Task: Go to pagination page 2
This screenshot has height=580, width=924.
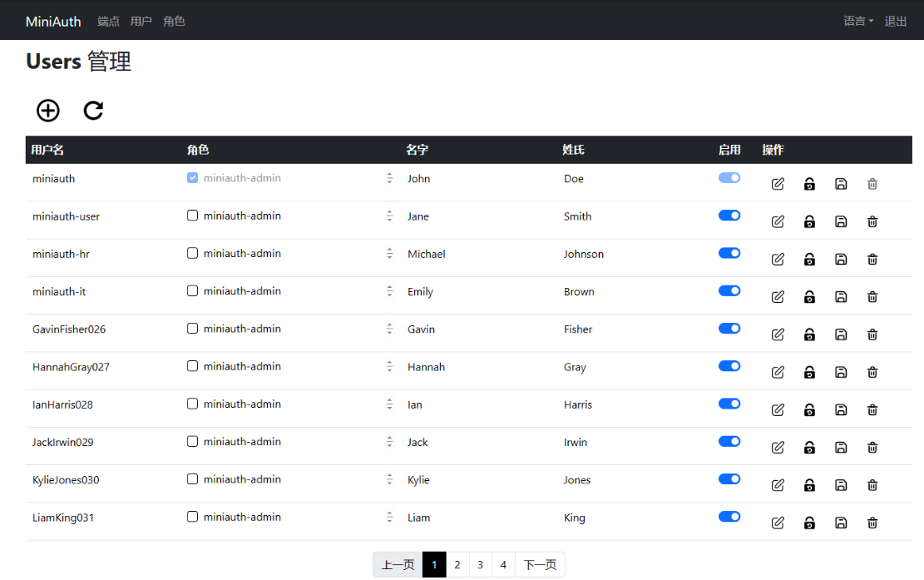Action: pos(457,565)
